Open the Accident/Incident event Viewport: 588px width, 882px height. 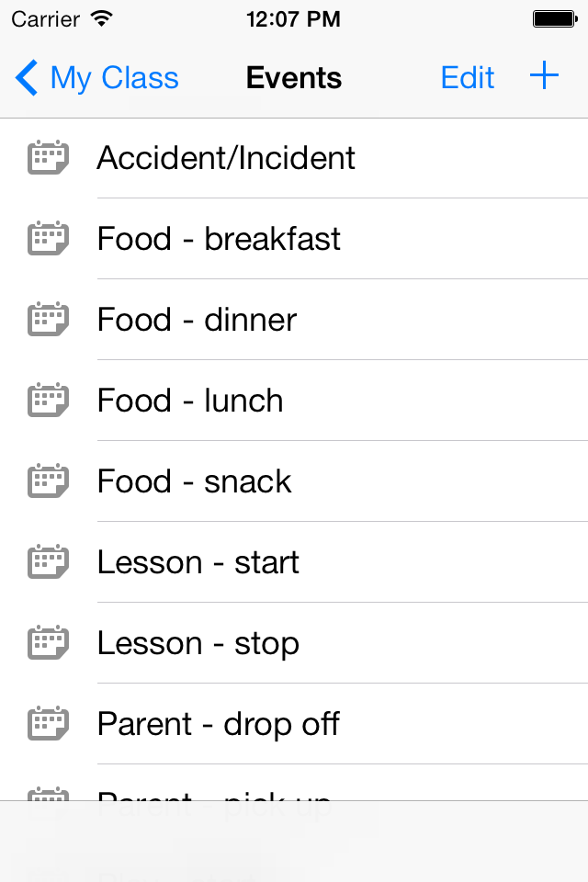[x=294, y=158]
